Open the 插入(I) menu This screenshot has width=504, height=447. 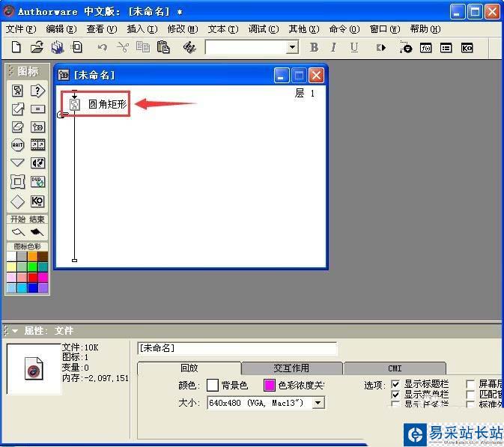pos(142,29)
